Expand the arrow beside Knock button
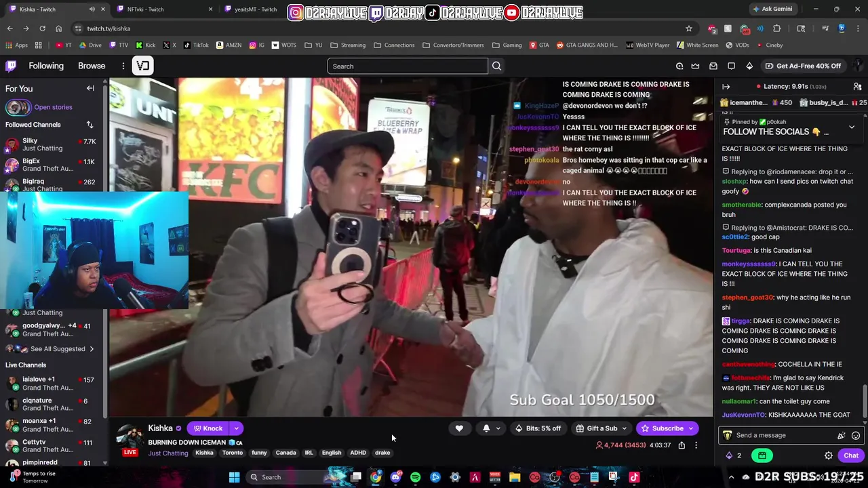 [x=236, y=428]
